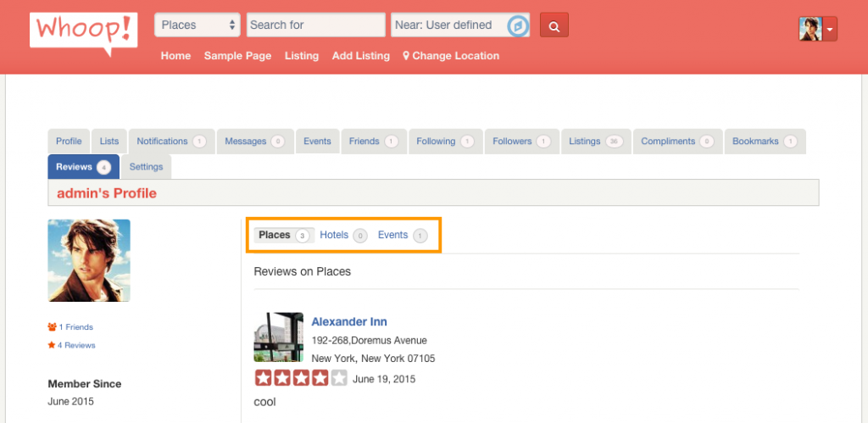The height and width of the screenshot is (423, 868).
Task: Click the large admin profile photo
Action: [x=89, y=260]
